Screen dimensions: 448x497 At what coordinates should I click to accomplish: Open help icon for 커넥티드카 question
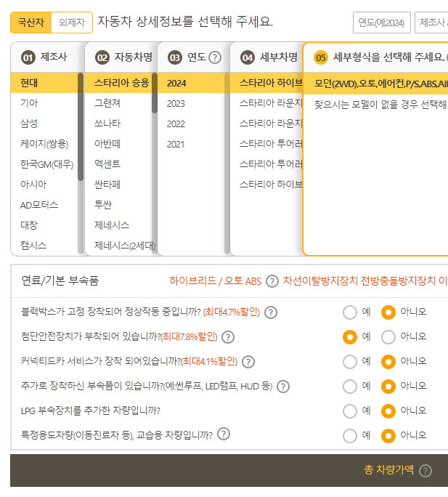(248, 362)
